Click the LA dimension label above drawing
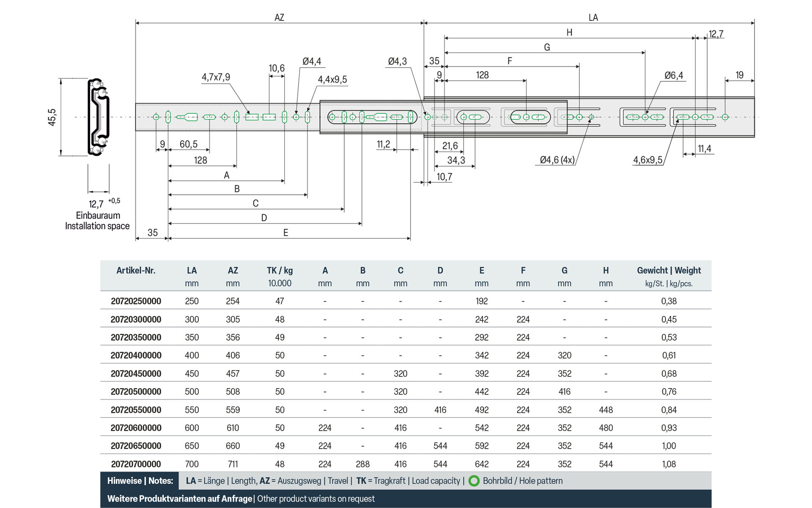The width and height of the screenshot is (812, 508). pyautogui.click(x=593, y=17)
